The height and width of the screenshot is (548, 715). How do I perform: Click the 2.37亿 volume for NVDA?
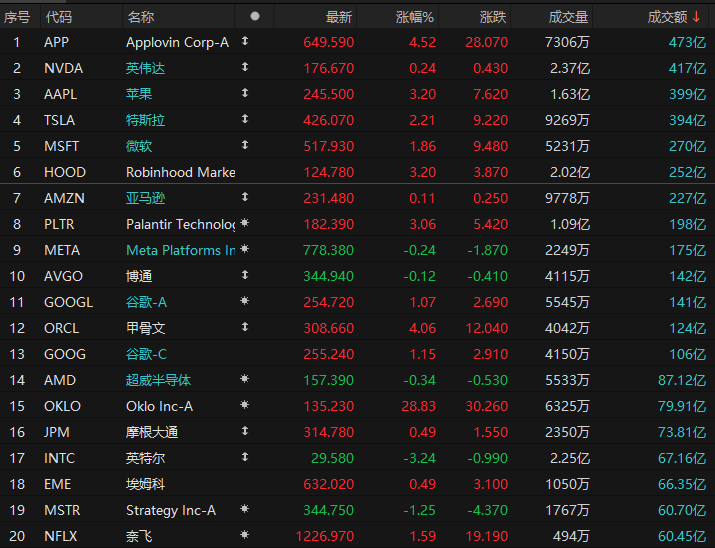pos(570,68)
